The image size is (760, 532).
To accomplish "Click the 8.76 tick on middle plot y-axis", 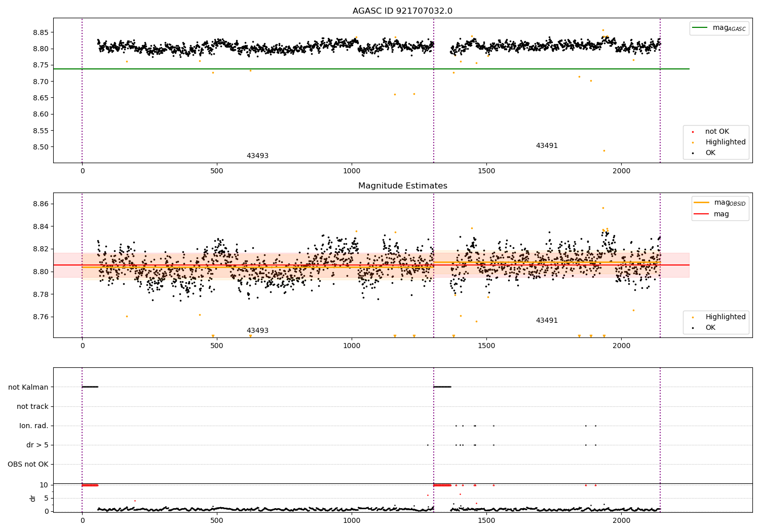I will click(x=41, y=317).
